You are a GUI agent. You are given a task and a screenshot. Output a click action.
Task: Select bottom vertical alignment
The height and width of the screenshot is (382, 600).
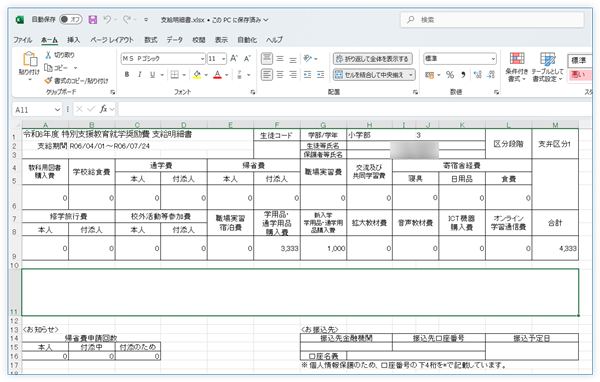click(293, 59)
